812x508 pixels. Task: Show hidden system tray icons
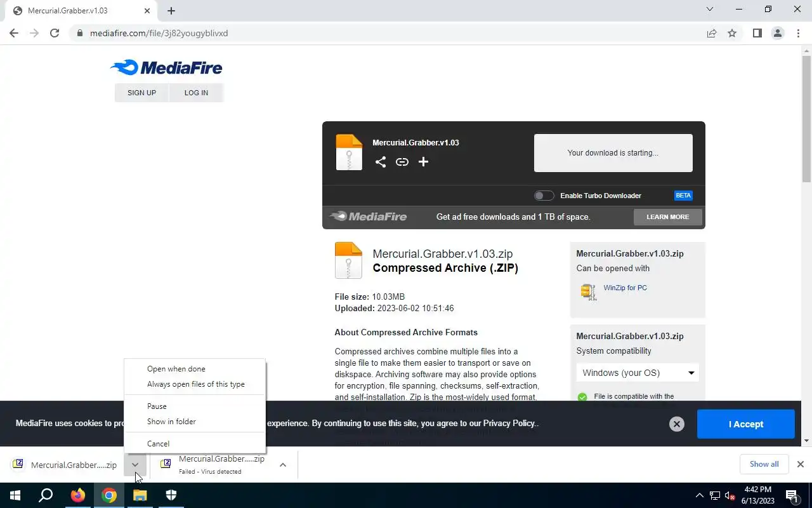(x=700, y=496)
